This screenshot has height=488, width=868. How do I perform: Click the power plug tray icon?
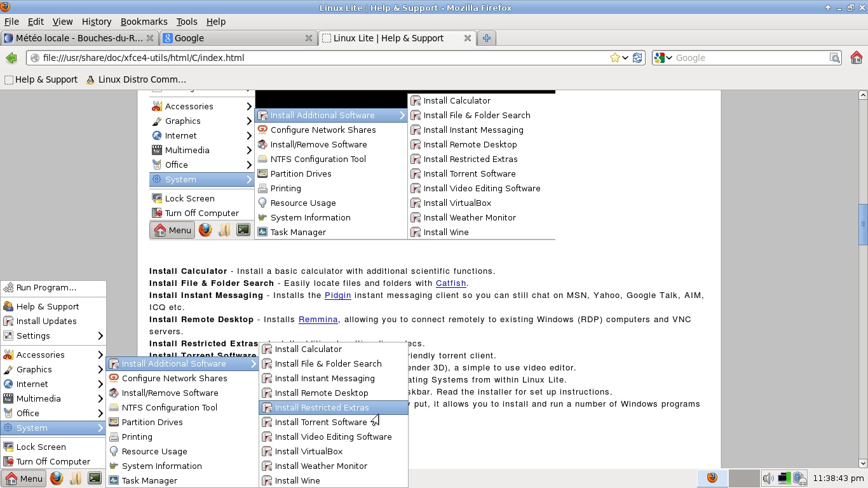coord(799,478)
